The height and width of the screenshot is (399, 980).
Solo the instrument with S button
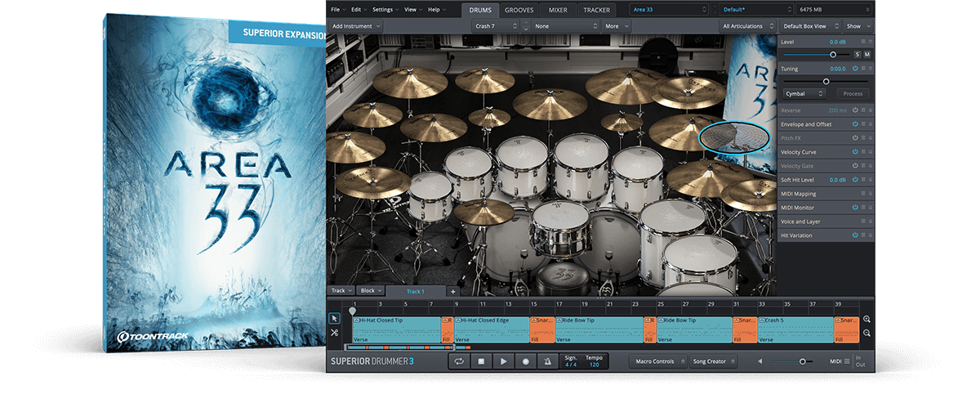(857, 54)
